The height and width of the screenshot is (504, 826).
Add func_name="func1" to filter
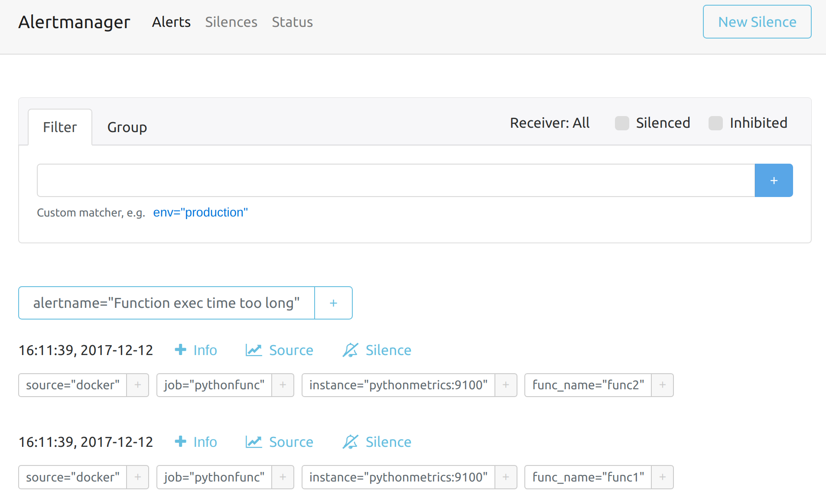point(663,477)
